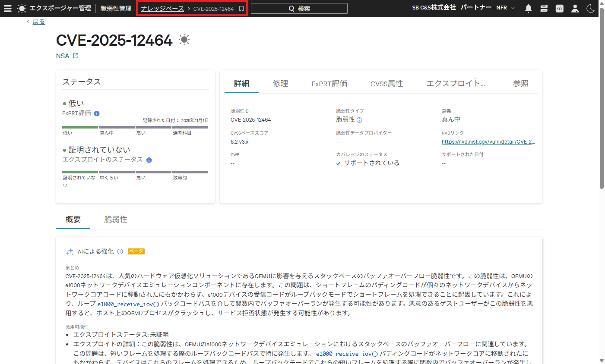
Task: Open the CVSS属性 tab
Action: coord(386,83)
